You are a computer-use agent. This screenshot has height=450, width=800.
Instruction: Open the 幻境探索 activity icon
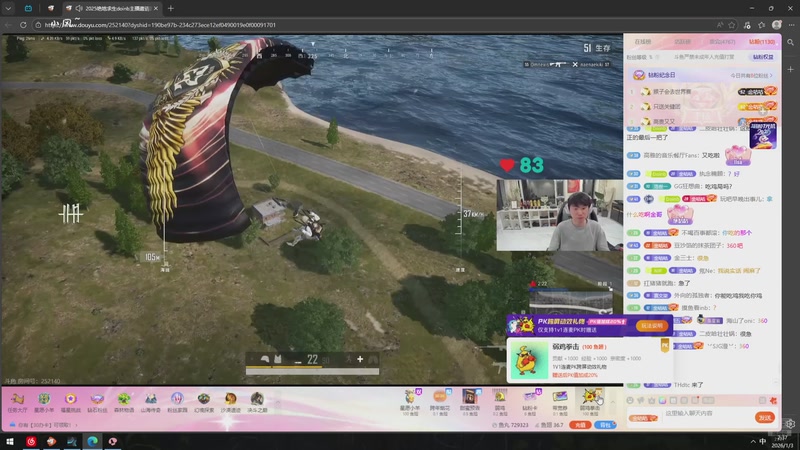(204, 402)
